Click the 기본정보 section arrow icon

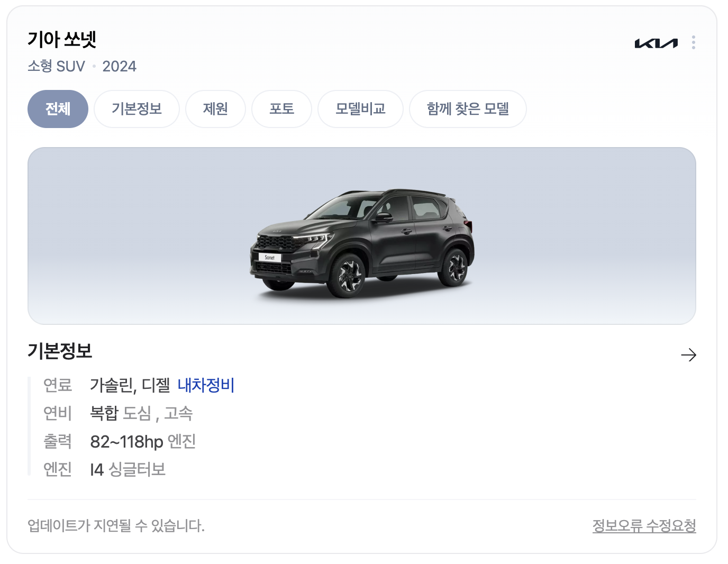point(688,354)
